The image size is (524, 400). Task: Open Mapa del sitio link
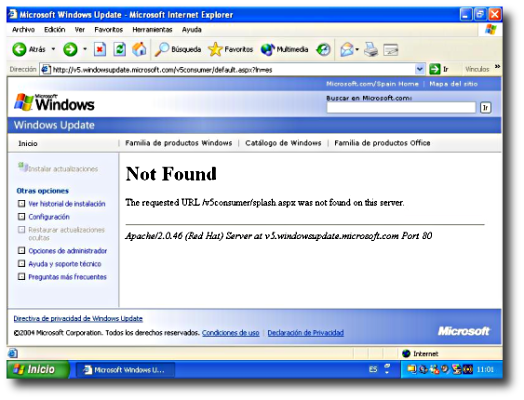click(453, 84)
